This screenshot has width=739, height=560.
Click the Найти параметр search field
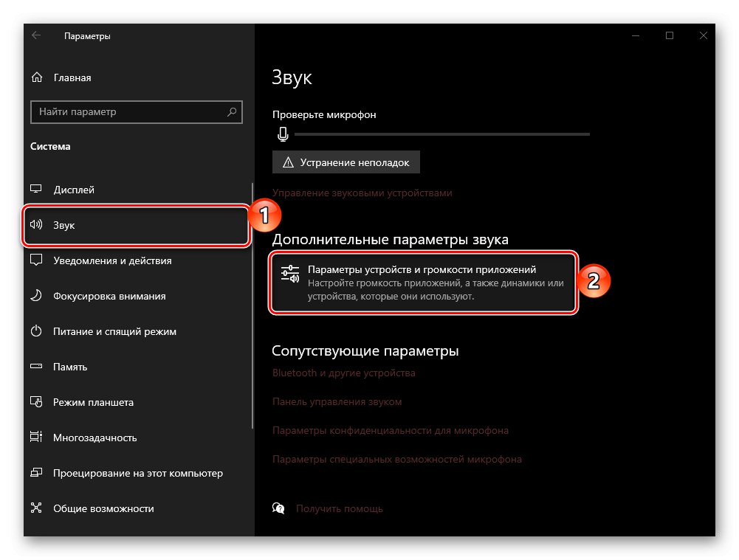(111, 111)
